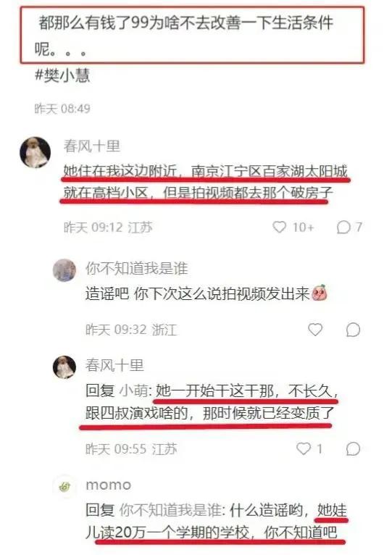The width and height of the screenshot is (392, 555).
Task: Open the momo username
Action: pos(109,485)
